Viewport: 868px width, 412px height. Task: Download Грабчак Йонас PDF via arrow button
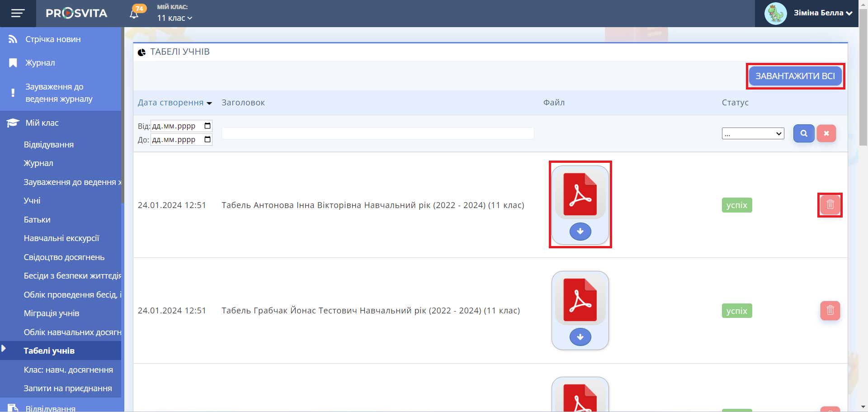(580, 337)
